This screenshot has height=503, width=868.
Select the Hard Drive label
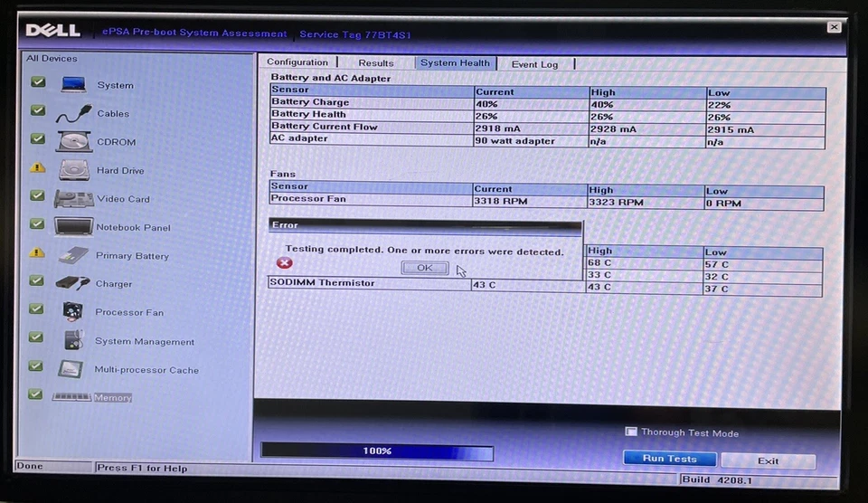(x=120, y=171)
